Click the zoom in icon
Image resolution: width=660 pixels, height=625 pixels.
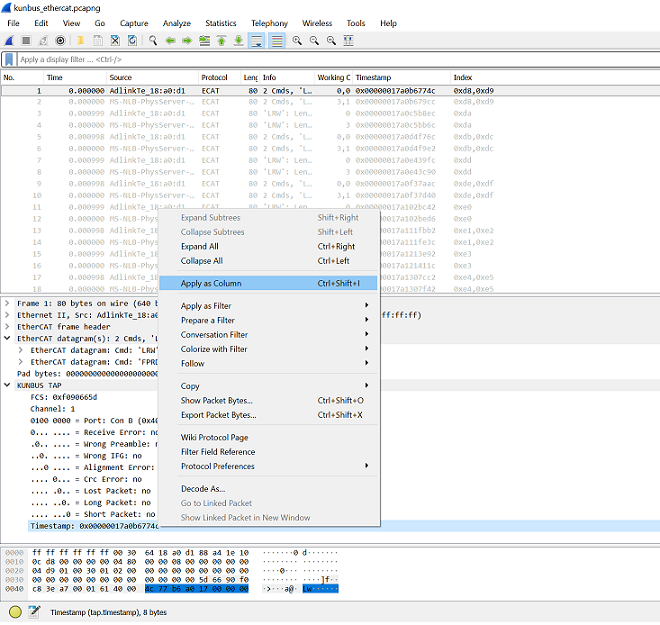[297, 41]
